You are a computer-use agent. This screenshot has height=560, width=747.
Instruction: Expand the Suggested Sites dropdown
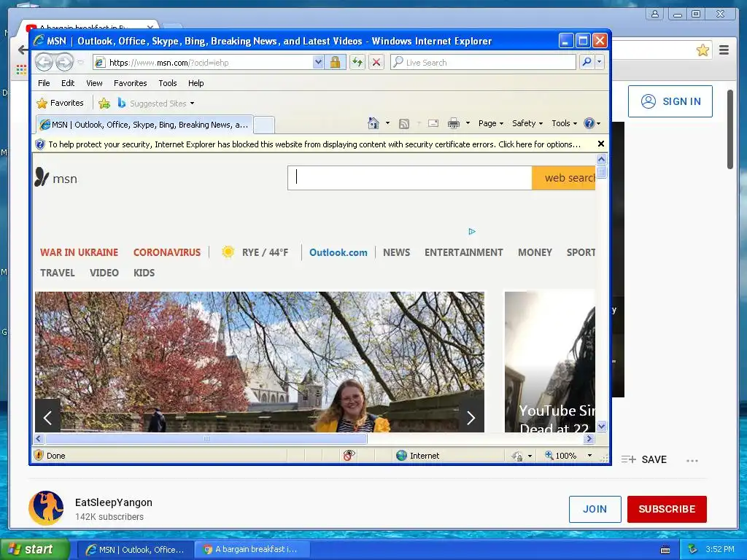[192, 104]
